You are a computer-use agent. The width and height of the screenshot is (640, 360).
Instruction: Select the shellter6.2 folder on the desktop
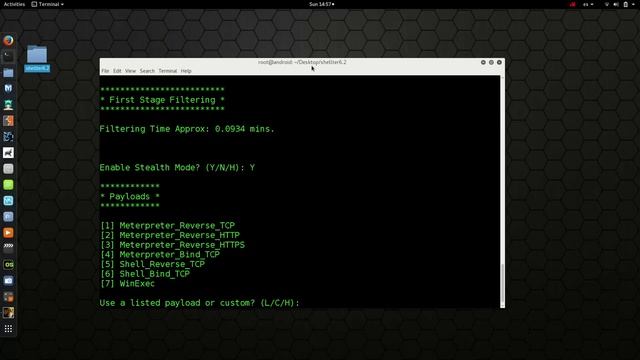(x=37, y=58)
